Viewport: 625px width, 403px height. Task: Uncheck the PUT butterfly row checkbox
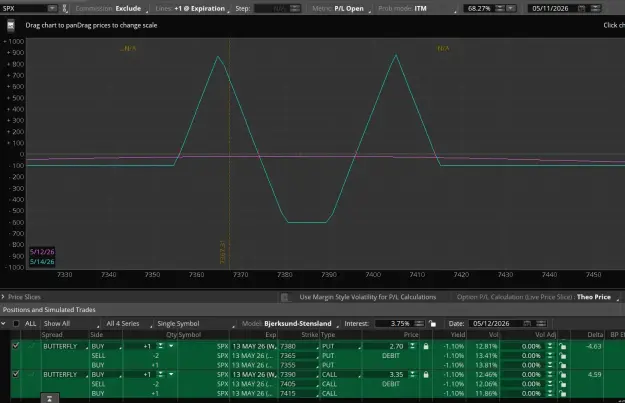(x=16, y=346)
